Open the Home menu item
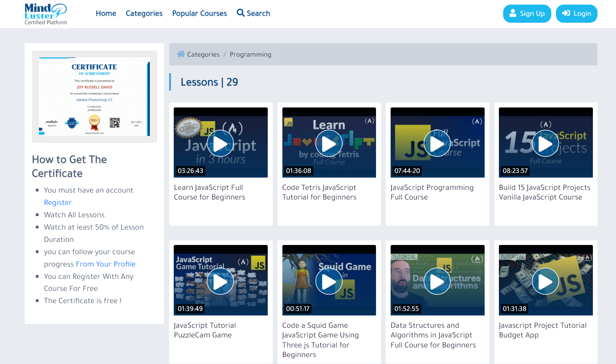This screenshot has width=616, height=364. 106,13
